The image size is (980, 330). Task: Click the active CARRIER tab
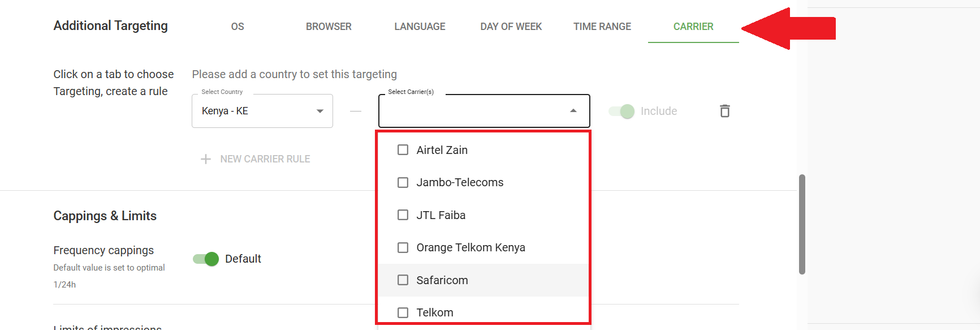tap(693, 26)
